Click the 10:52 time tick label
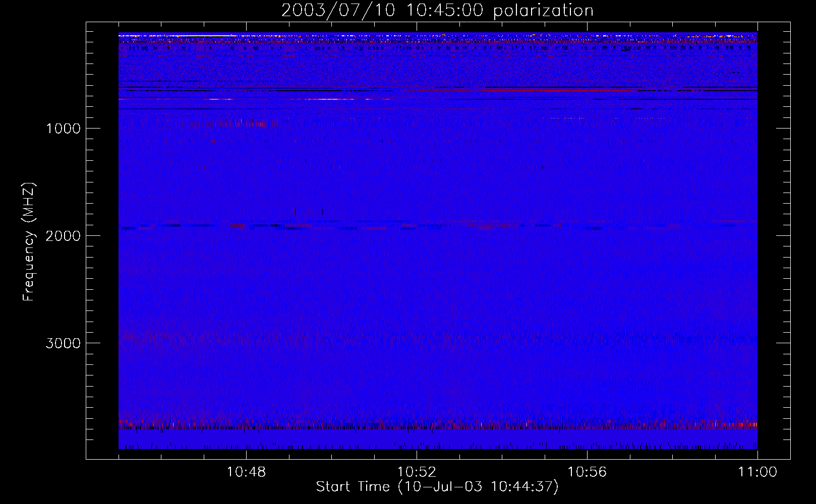 417,472
